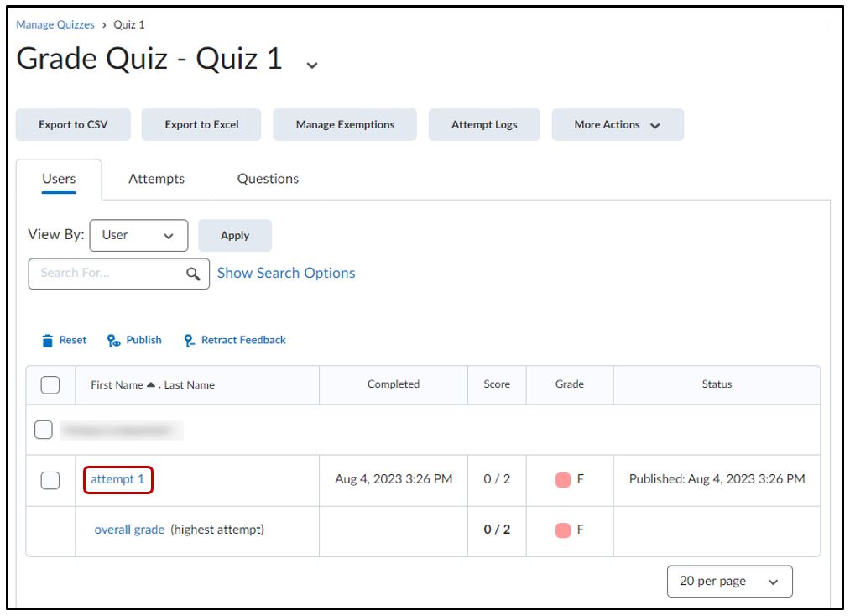
Task: Open the attempt 1 link
Action: (117, 479)
